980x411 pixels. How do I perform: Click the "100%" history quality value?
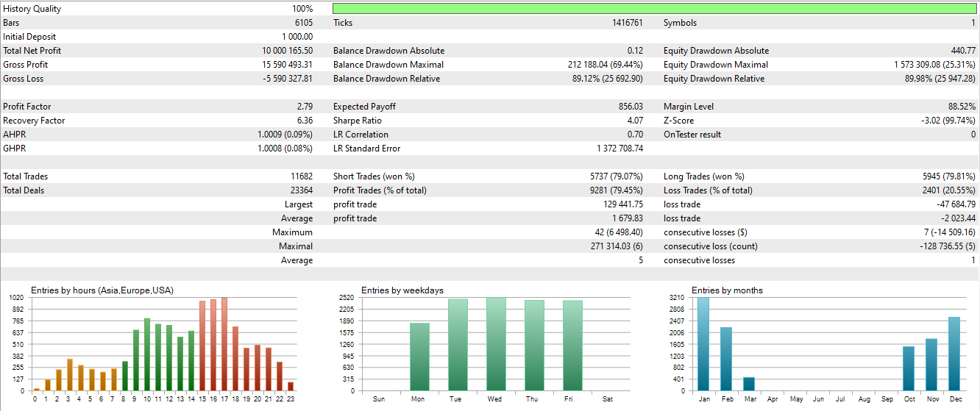[x=302, y=9]
